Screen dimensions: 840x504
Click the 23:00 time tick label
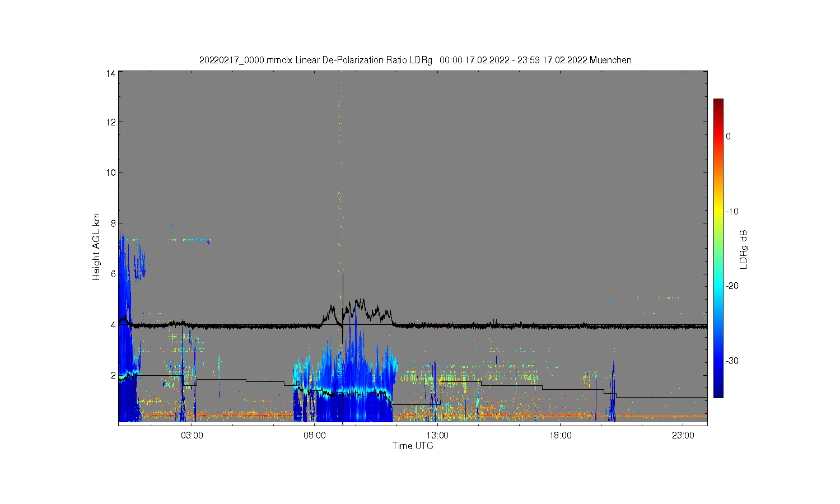point(683,435)
